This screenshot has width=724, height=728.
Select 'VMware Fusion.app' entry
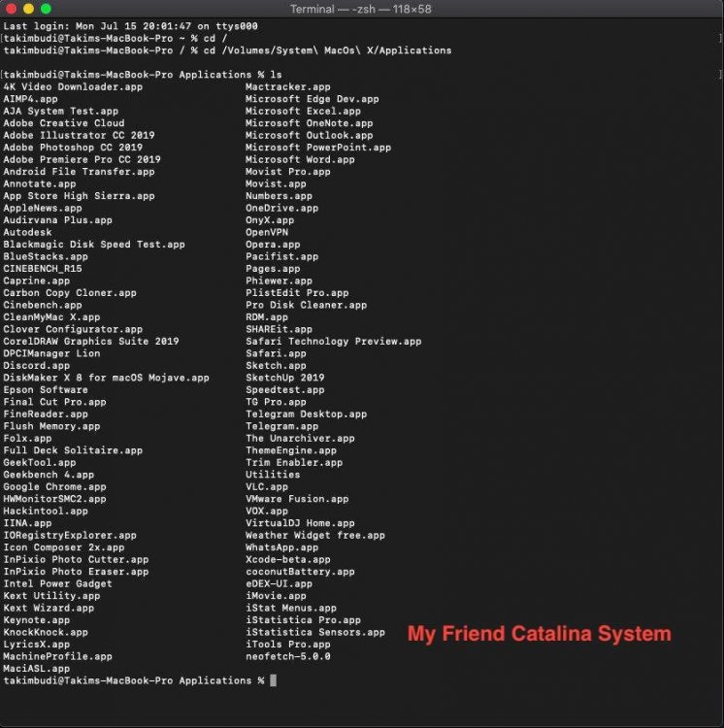(297, 499)
